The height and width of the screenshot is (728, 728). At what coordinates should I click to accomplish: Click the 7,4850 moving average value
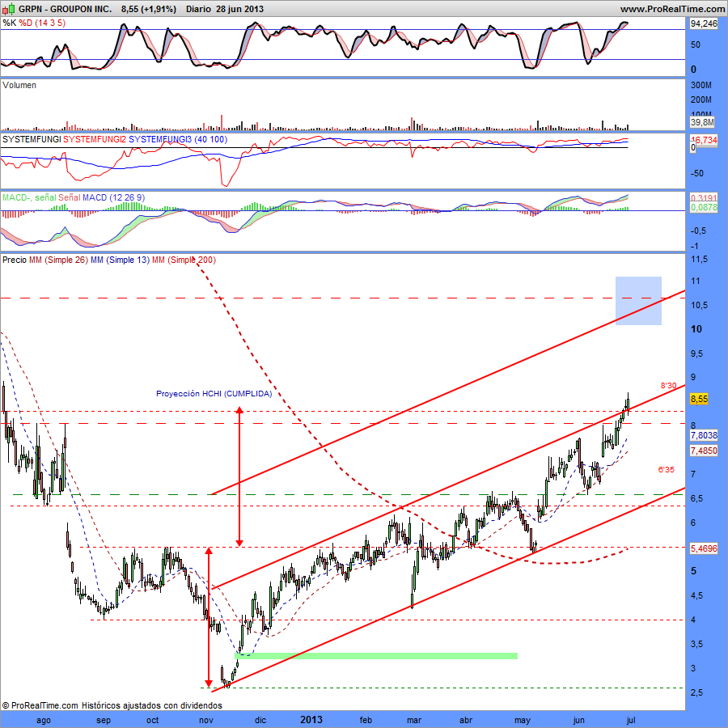[704, 451]
